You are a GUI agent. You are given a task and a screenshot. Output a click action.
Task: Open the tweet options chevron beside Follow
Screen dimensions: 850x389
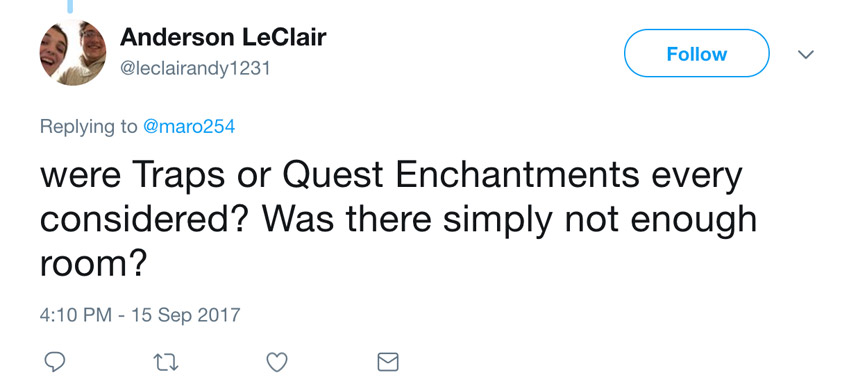click(x=806, y=54)
